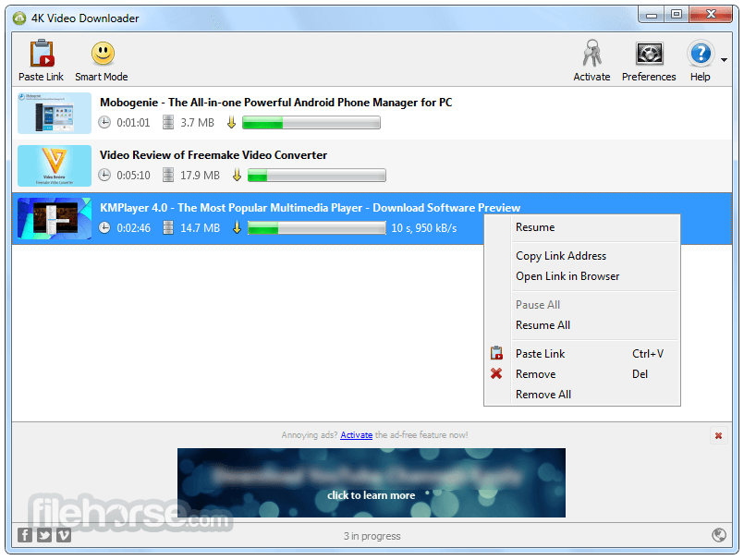Click the Mobogenie download progress bar
This screenshot has height=560, width=744.
tap(311, 123)
